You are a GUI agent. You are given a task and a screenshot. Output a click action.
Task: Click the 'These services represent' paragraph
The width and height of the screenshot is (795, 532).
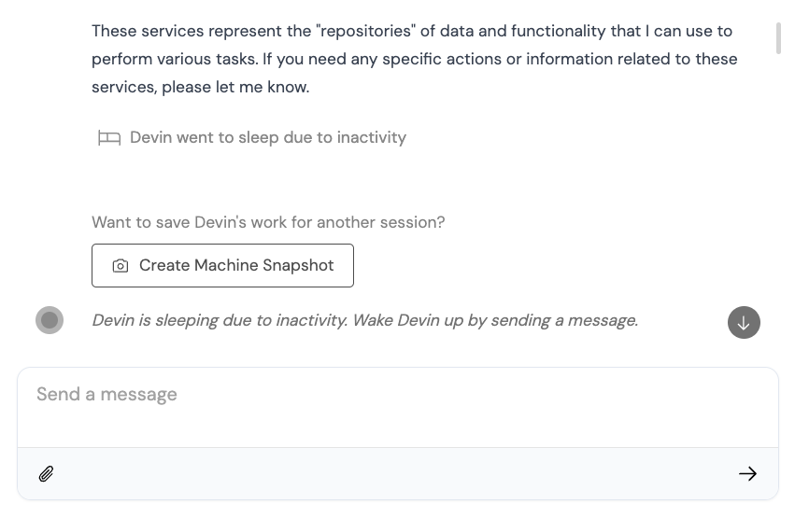click(414, 59)
